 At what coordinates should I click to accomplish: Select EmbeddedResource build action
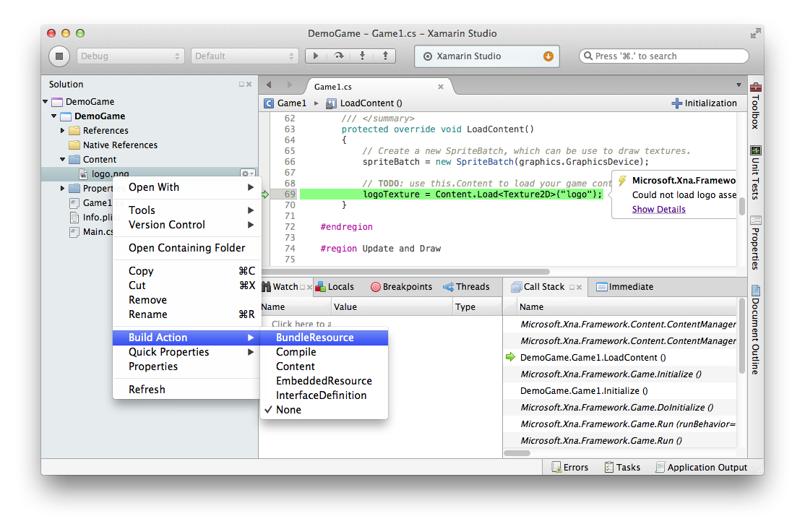coord(324,381)
